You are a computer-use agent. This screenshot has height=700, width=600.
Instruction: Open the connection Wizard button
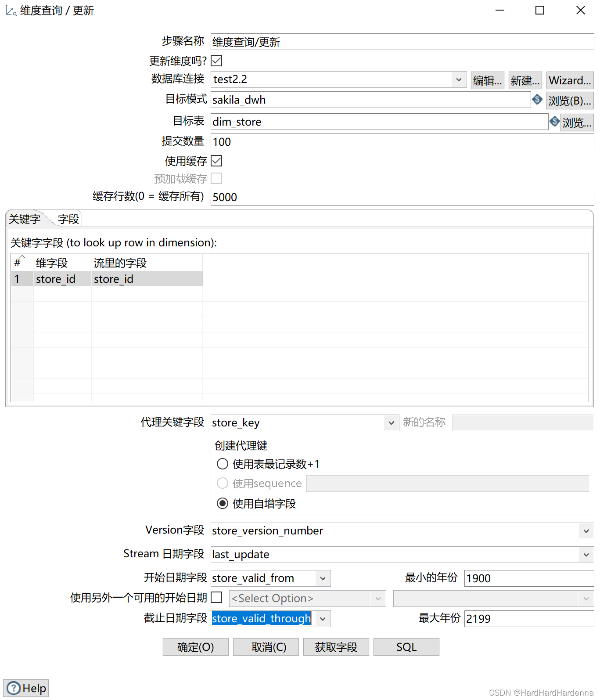point(570,80)
